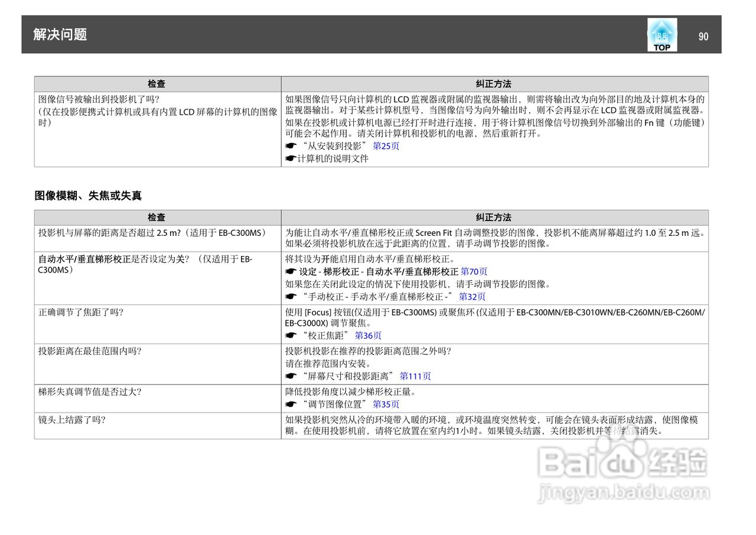Click the hand icon before 设定 - 梯形校正

pyautogui.click(x=291, y=272)
